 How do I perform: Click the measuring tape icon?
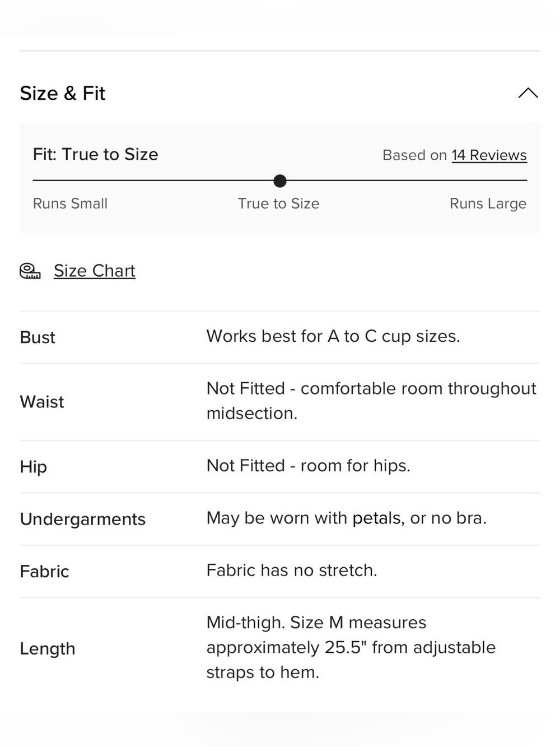point(30,271)
